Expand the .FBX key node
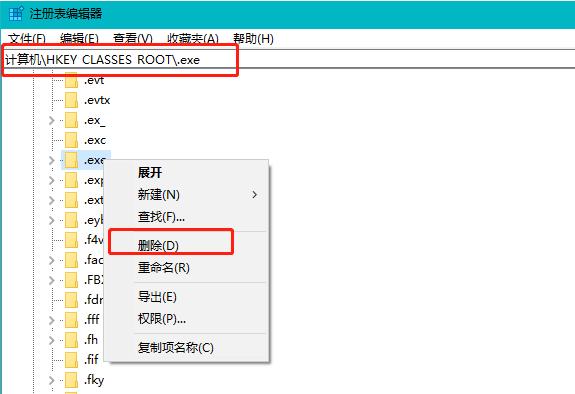The width and height of the screenshot is (575, 394). tap(52, 280)
